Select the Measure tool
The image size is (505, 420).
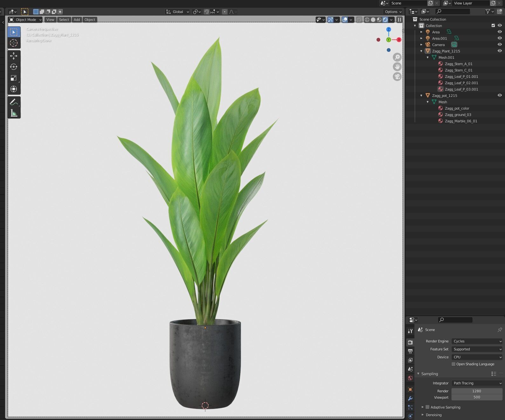14,113
